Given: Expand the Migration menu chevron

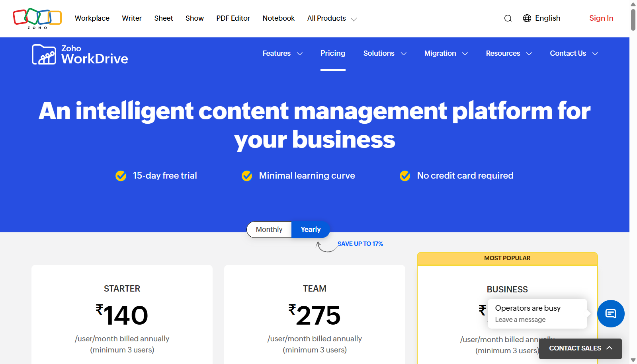Looking at the screenshot, I should [465, 54].
